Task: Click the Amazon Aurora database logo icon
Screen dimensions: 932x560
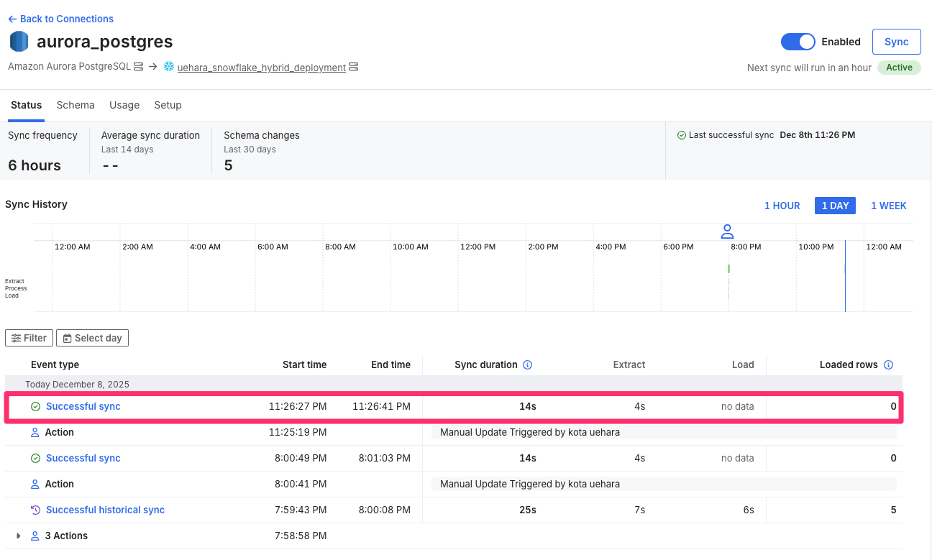Action: pyautogui.click(x=19, y=42)
